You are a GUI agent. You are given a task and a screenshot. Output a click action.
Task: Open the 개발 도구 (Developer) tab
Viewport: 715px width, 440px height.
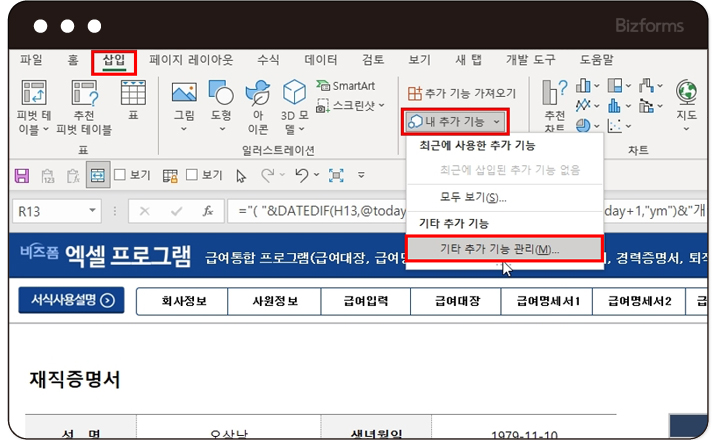click(530, 60)
